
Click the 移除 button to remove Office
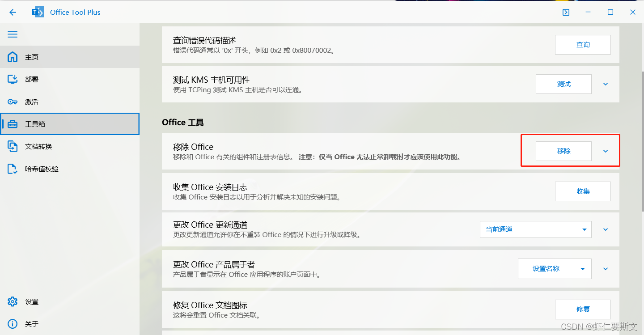pyautogui.click(x=563, y=151)
